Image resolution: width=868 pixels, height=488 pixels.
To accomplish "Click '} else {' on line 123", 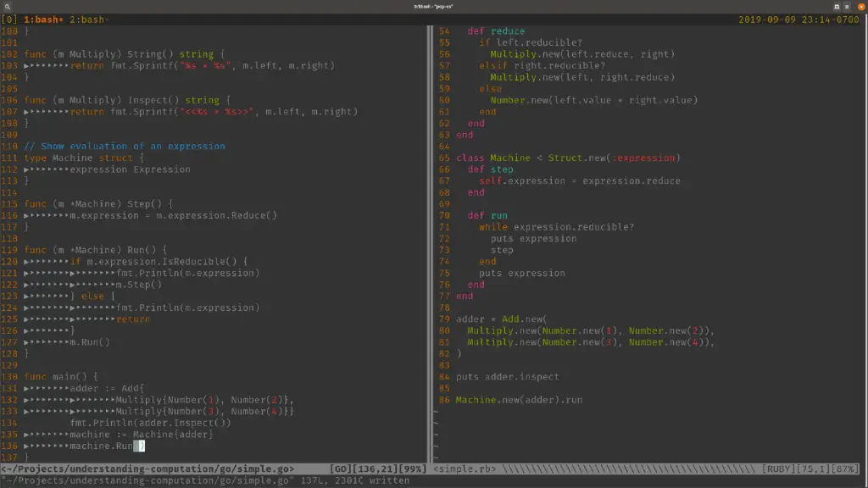I will pos(92,296).
